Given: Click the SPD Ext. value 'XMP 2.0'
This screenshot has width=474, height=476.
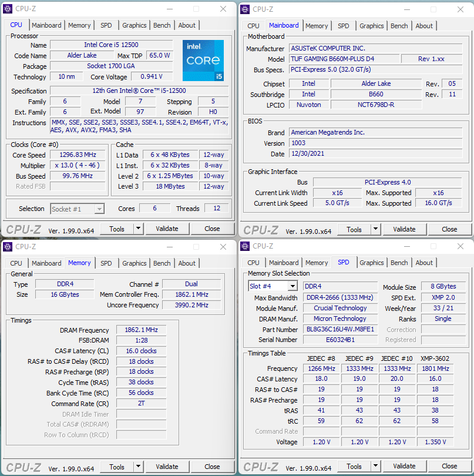Looking at the screenshot, I should (x=443, y=297).
